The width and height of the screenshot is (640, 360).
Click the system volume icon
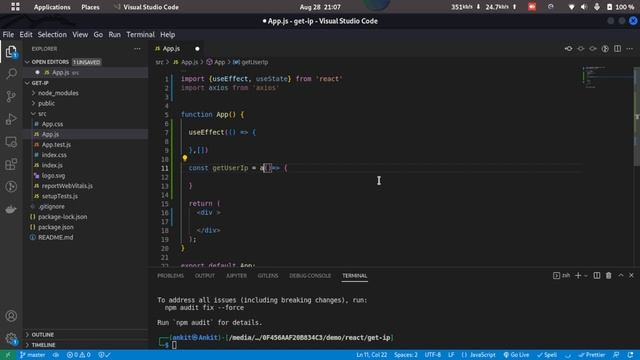tap(584, 7)
